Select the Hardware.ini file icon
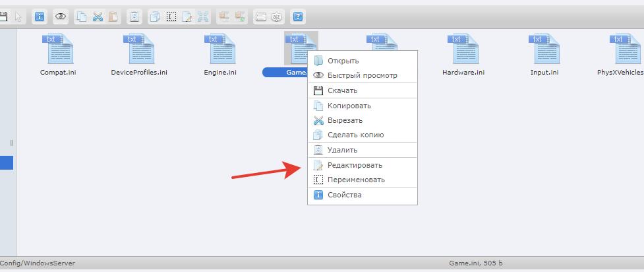Screen dimensions: 644x272 (463, 49)
